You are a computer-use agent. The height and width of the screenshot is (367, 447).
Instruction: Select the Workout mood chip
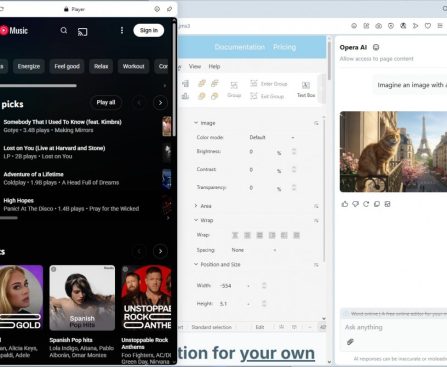click(x=133, y=66)
